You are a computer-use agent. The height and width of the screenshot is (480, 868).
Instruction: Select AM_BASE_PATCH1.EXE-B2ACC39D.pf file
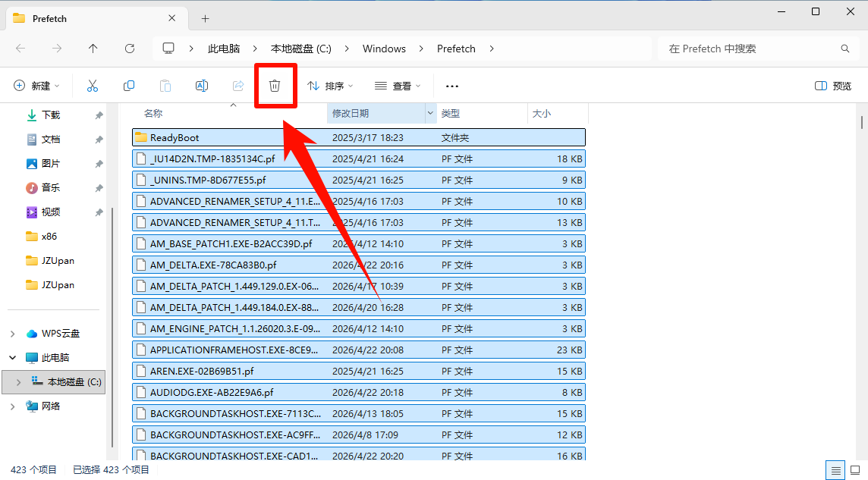click(359, 244)
